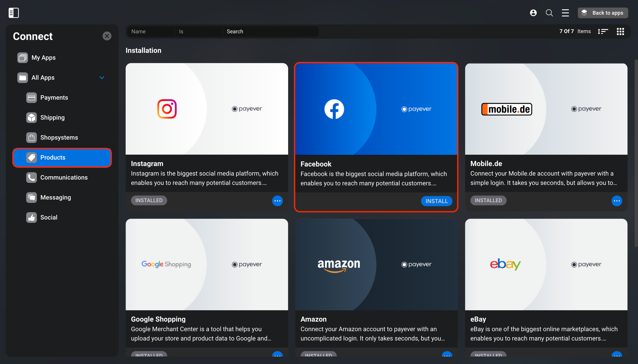This screenshot has height=364, width=638.
Task: Install the Facebook app
Action: (436, 201)
